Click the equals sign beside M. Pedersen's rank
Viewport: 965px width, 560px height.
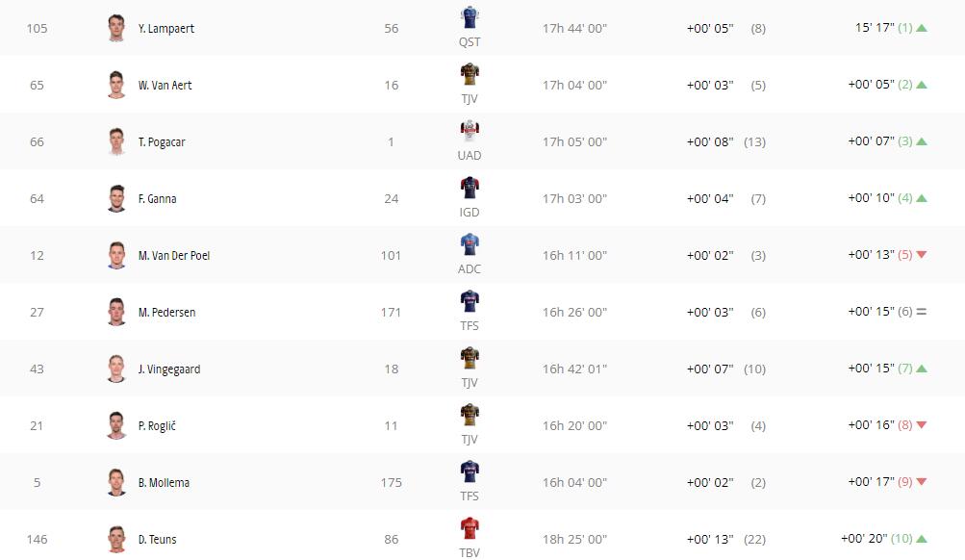coord(922,312)
